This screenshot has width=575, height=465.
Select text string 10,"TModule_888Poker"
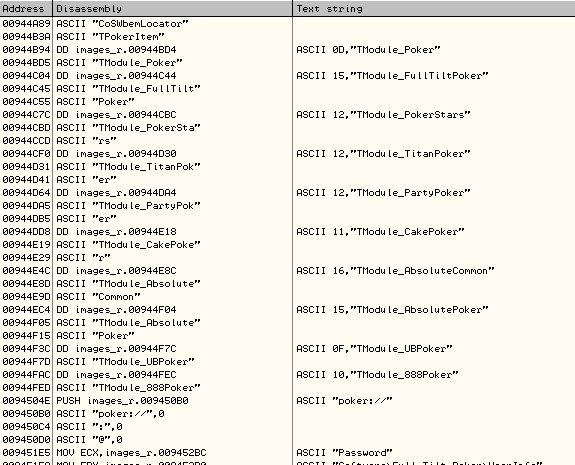point(377,375)
